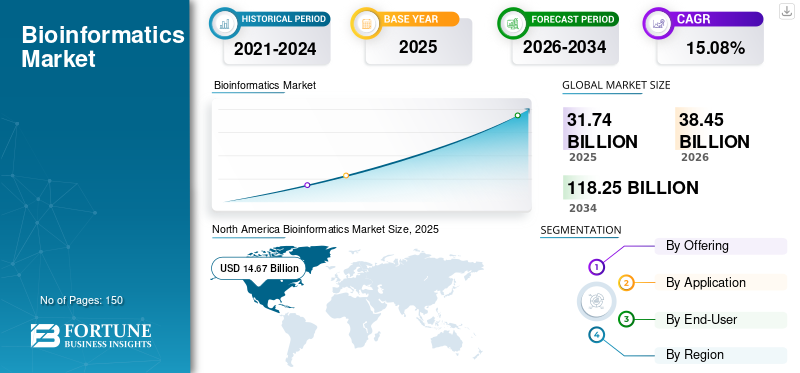Click the USD 14.67 Billion map label

pyautogui.click(x=259, y=268)
